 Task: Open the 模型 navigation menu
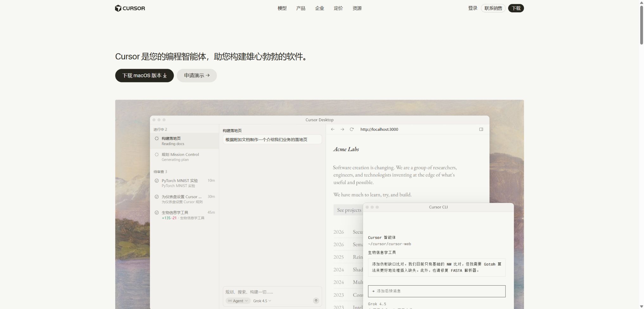click(282, 8)
